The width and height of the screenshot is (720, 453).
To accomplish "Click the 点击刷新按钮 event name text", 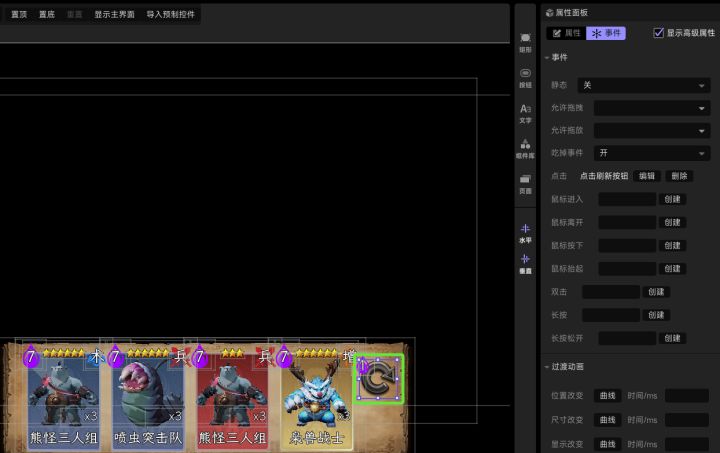I will tap(604, 176).
